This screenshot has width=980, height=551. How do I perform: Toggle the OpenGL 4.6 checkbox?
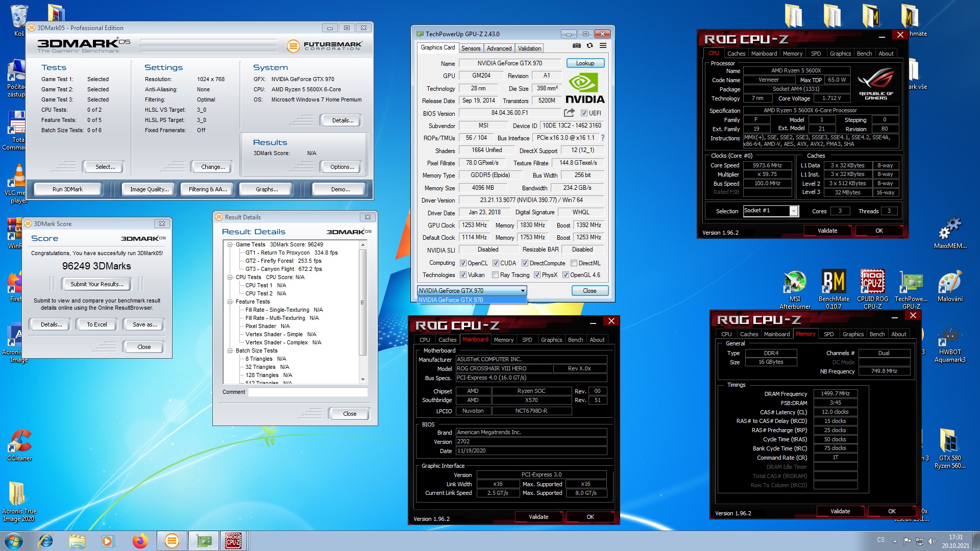[566, 275]
